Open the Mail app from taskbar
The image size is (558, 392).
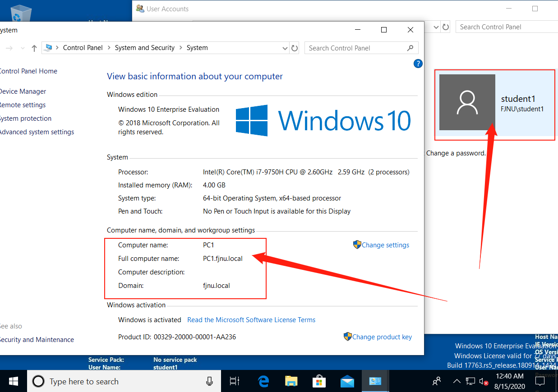pyautogui.click(x=347, y=381)
